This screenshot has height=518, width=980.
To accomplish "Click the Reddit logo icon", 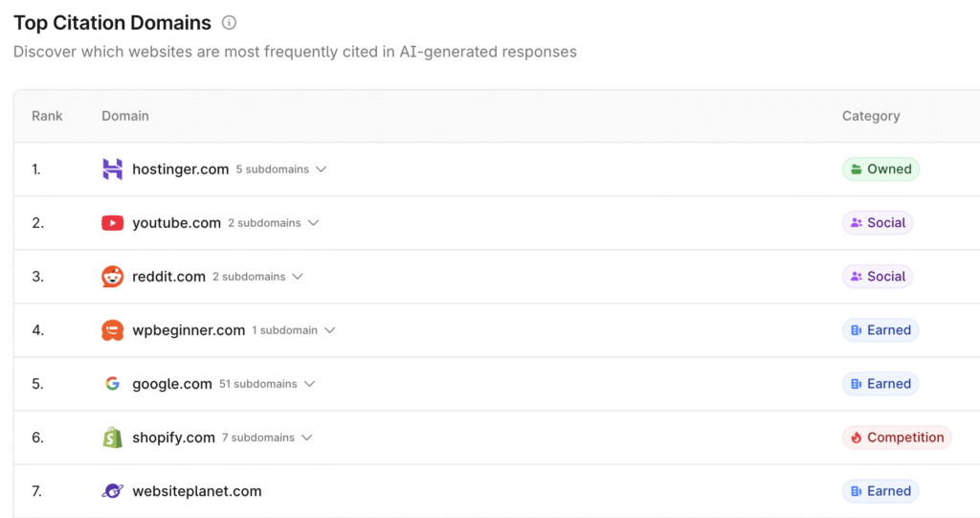I will coord(113,277).
